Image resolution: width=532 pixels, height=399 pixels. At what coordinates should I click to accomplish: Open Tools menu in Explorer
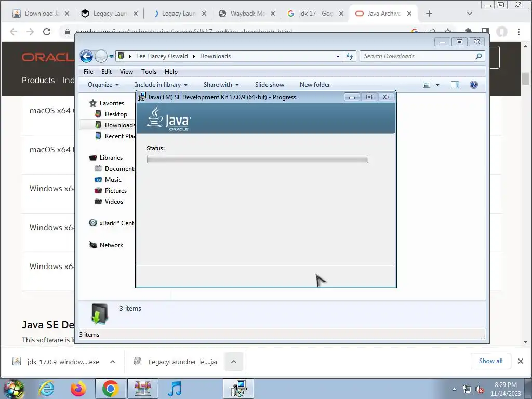[x=149, y=72]
